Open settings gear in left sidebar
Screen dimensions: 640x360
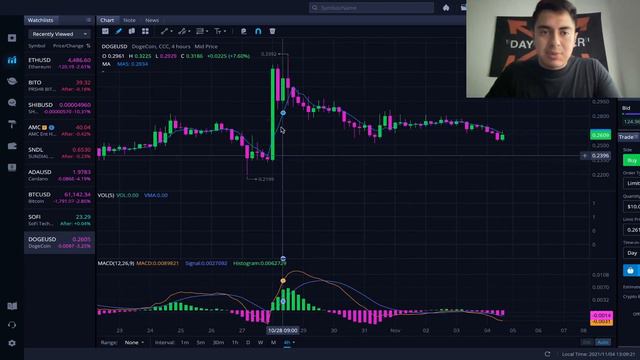pos(12,343)
